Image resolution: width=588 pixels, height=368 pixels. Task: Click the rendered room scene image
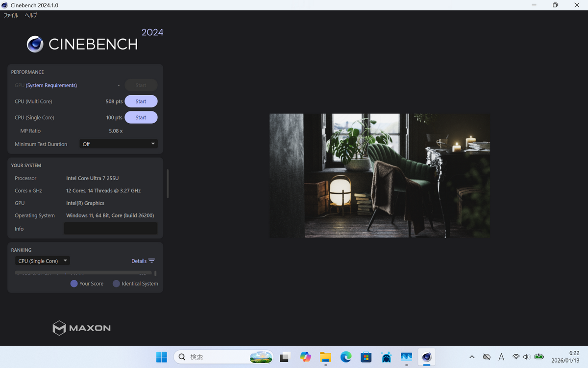(379, 176)
